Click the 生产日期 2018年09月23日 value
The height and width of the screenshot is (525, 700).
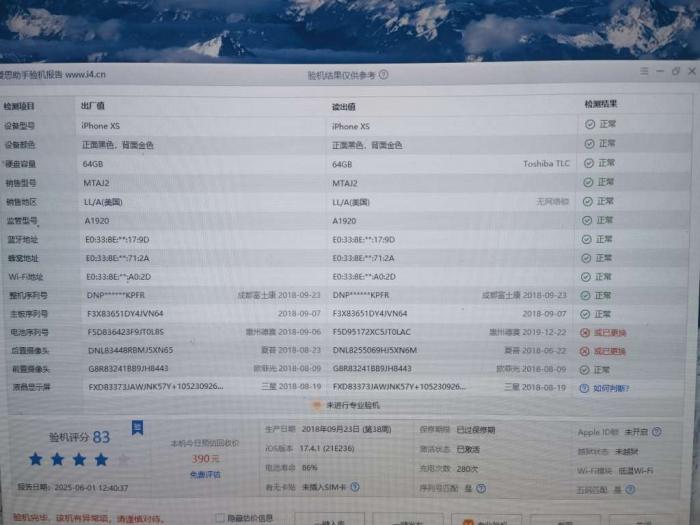[346, 429]
